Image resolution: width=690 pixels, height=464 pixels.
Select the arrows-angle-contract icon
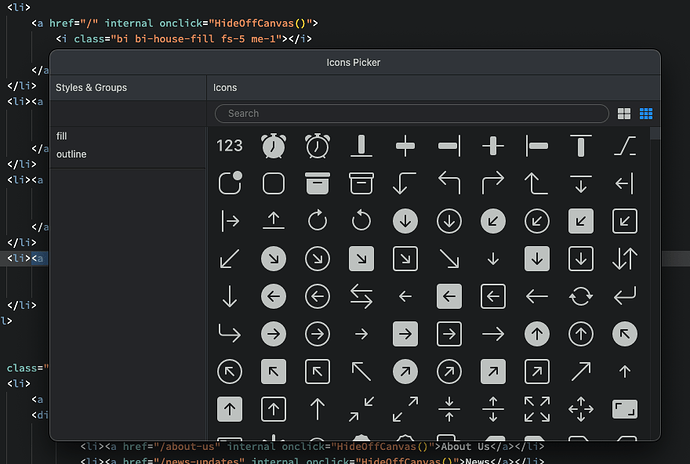click(x=361, y=409)
